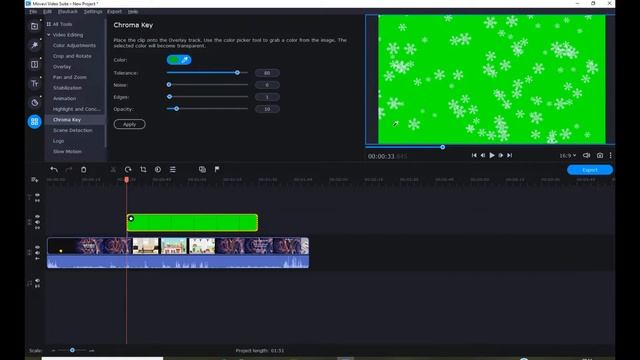
Task: Adjust the Tolerance slider handle
Action: (237, 73)
